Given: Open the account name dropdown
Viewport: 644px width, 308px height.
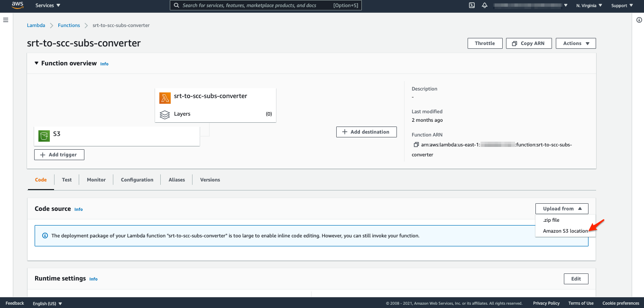Looking at the screenshot, I should point(531,6).
